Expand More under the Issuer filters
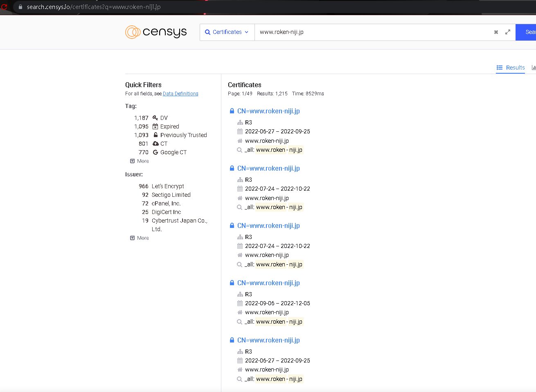 (x=140, y=238)
